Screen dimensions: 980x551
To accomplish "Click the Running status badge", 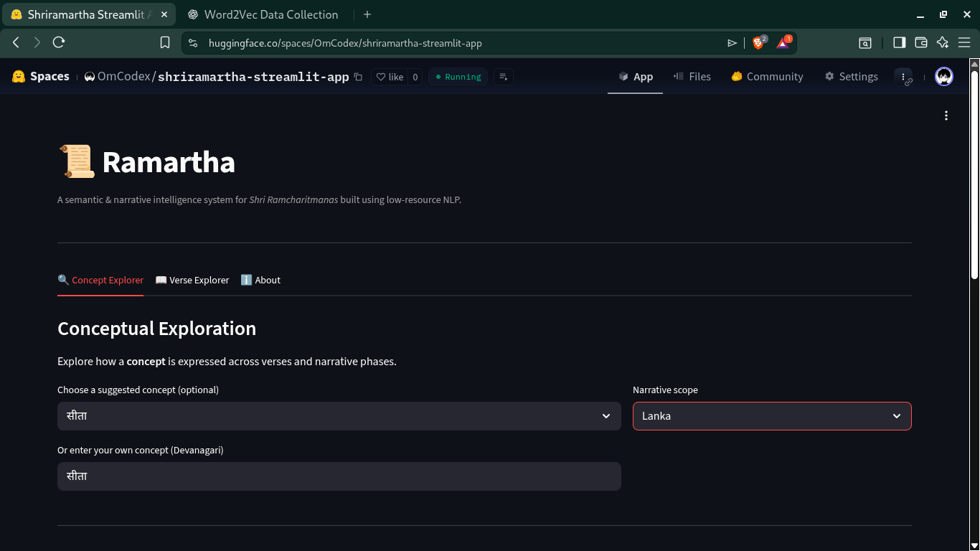I will click(458, 77).
